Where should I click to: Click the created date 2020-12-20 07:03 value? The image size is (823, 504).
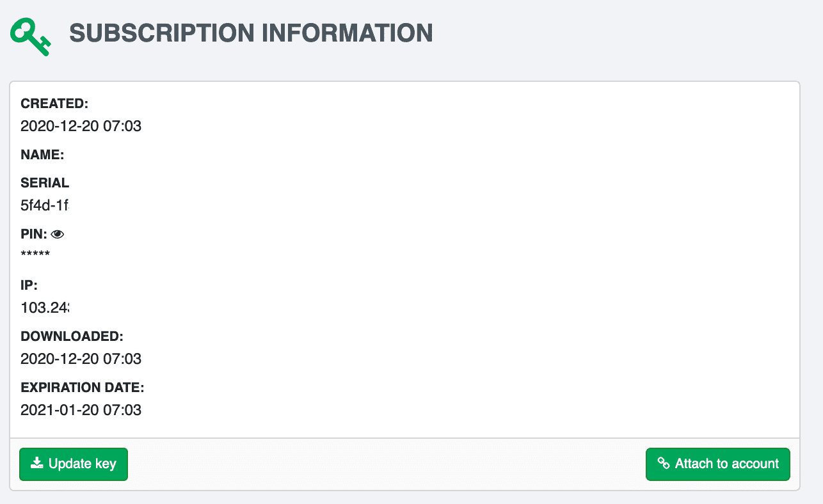pos(81,126)
